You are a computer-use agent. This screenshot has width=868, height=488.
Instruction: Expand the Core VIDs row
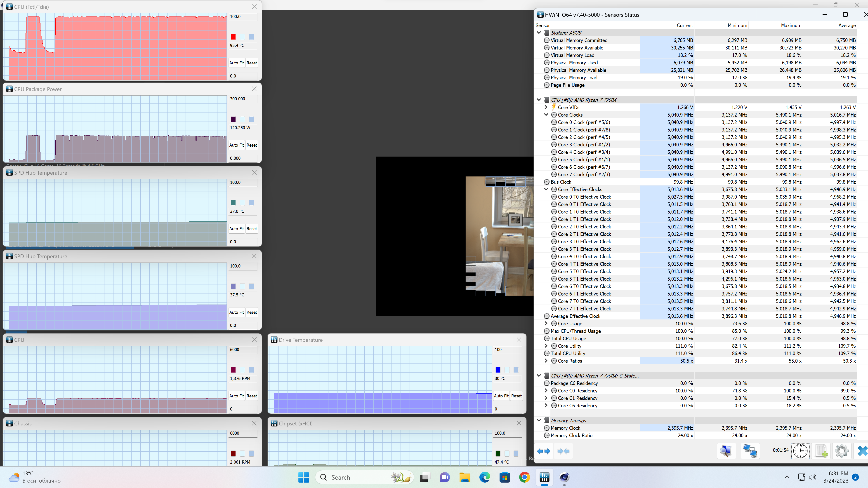[546, 107]
